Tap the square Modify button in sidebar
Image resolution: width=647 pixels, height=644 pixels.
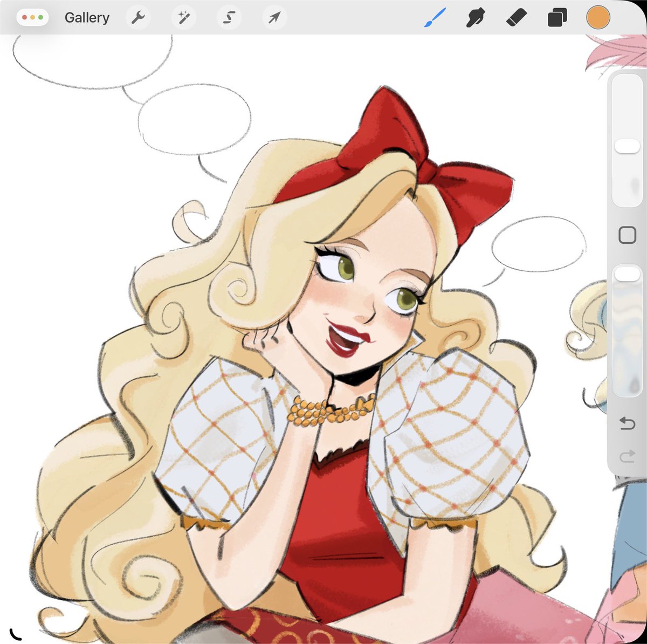point(627,235)
